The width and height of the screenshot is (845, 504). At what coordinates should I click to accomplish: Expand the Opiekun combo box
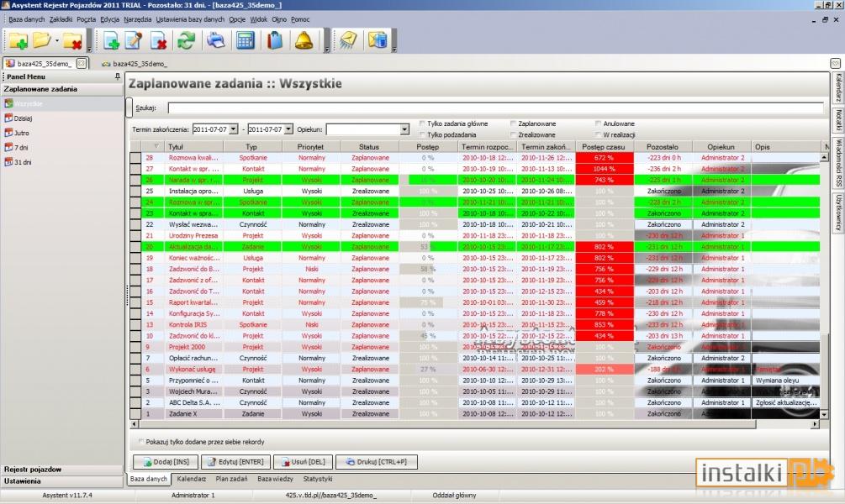click(x=404, y=129)
